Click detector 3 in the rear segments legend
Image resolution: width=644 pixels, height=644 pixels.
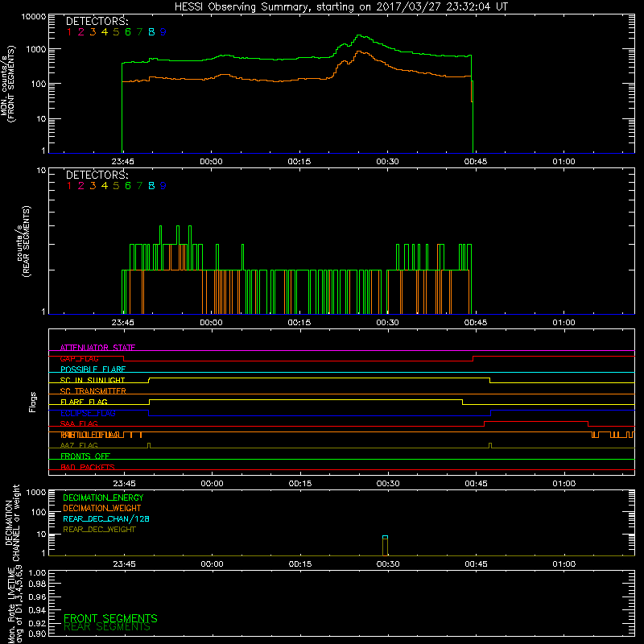click(x=93, y=186)
